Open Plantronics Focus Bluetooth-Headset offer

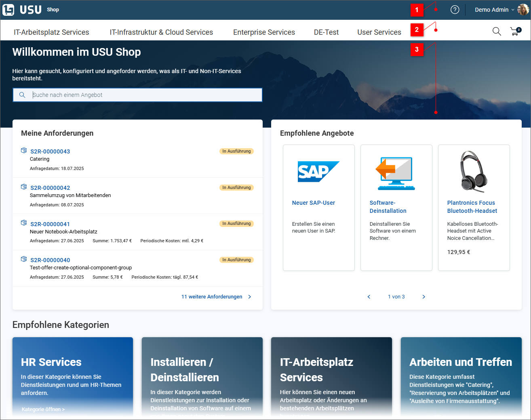472,207
